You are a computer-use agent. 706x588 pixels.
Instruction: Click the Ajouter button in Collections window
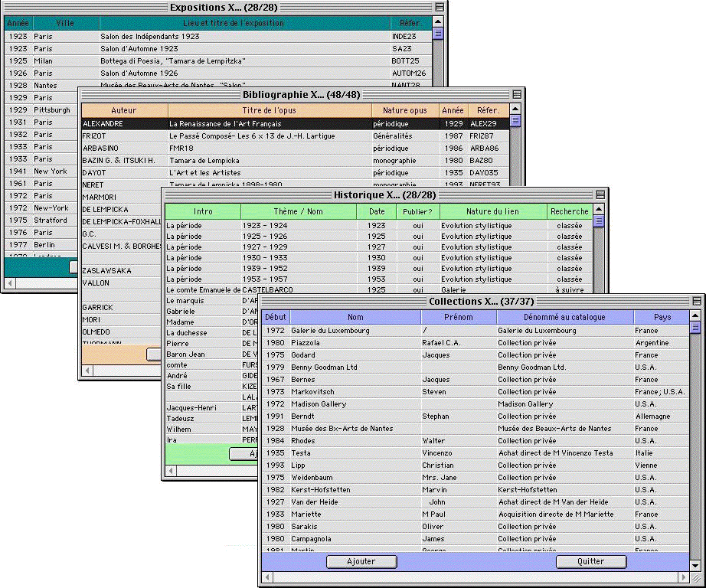[x=361, y=561]
